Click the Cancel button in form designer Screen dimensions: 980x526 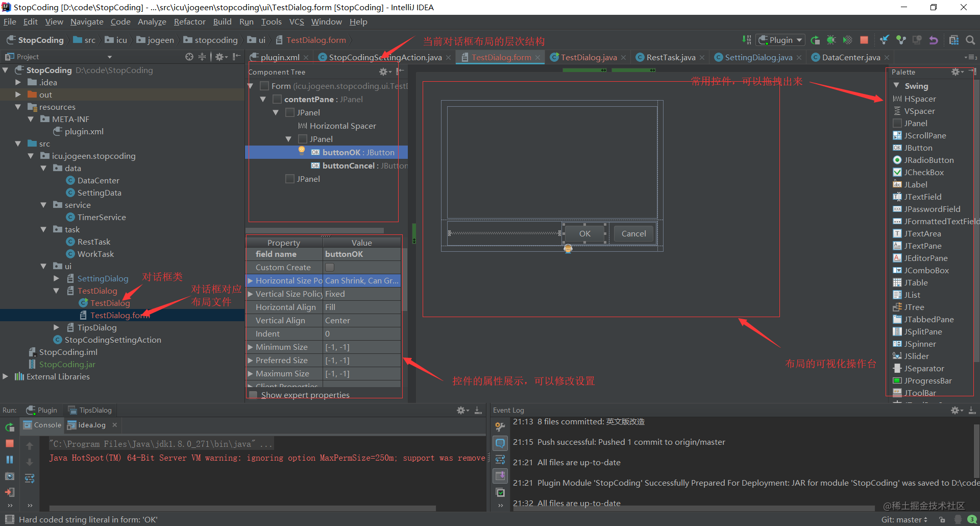coord(633,233)
